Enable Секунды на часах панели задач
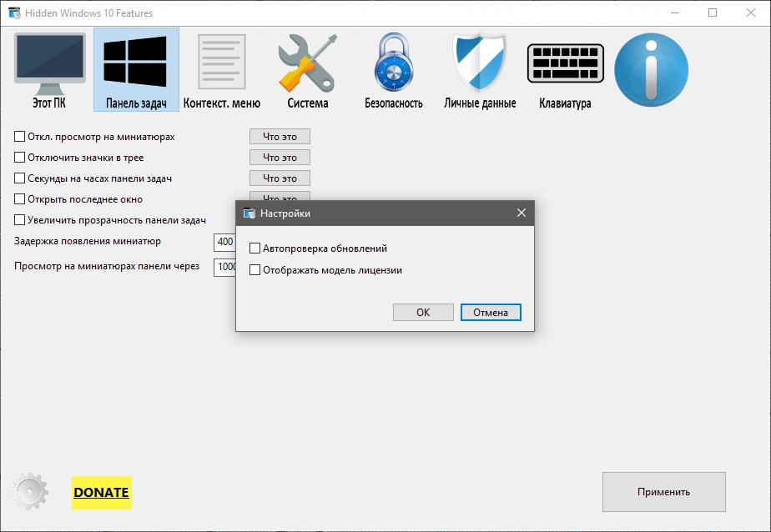771x532 pixels. [x=20, y=178]
